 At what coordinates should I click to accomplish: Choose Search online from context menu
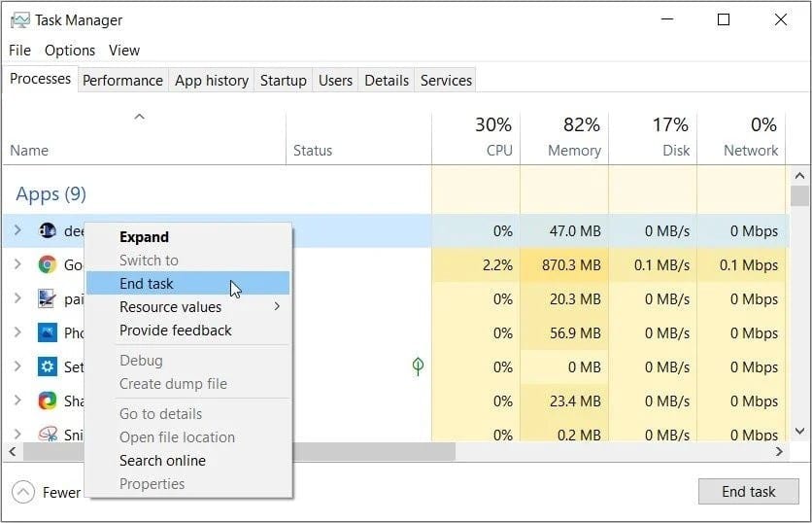pos(162,461)
